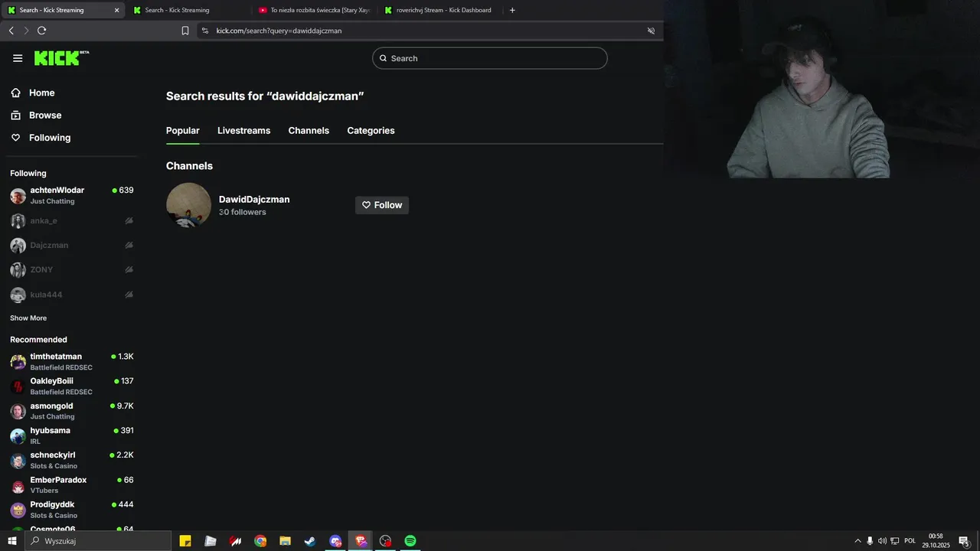Open a new browser tab with plus

pos(512,10)
